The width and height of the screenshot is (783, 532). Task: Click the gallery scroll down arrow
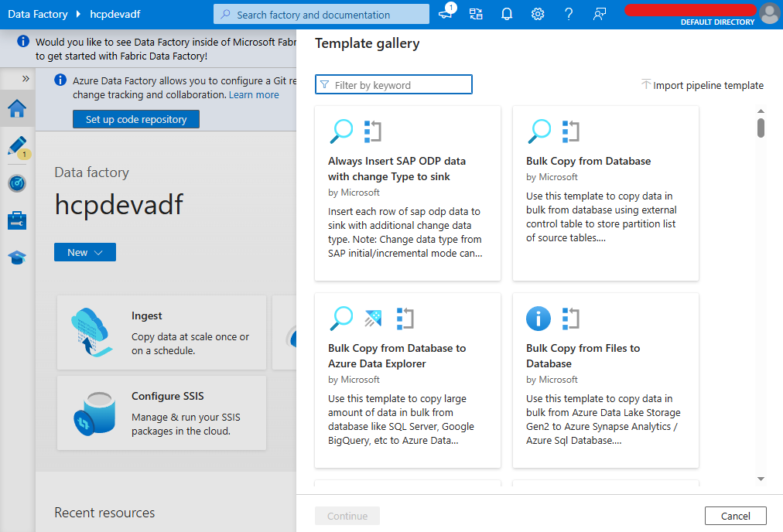pos(761,479)
